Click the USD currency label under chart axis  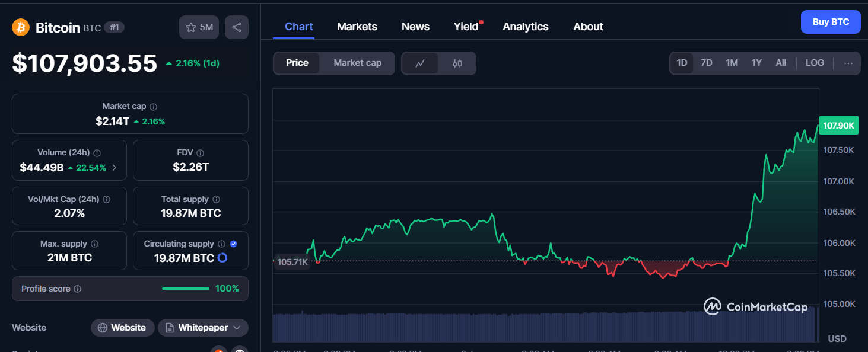tap(837, 338)
